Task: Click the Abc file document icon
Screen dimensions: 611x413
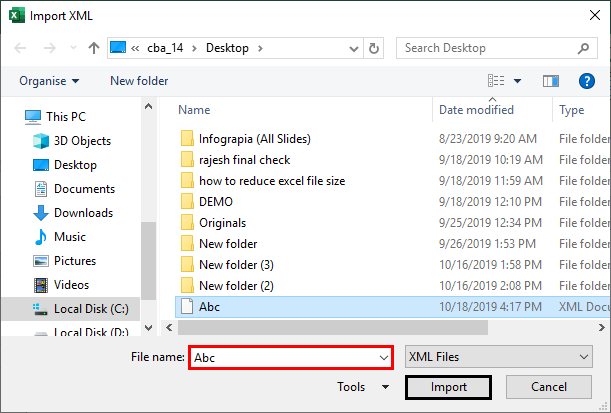Action: coord(187,307)
